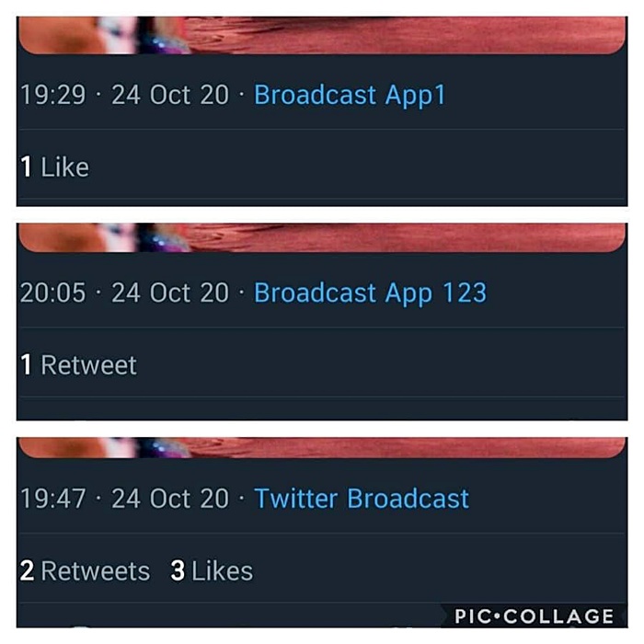644x644 pixels.
Task: View the 1 Retweet list
Action: pos(78,364)
